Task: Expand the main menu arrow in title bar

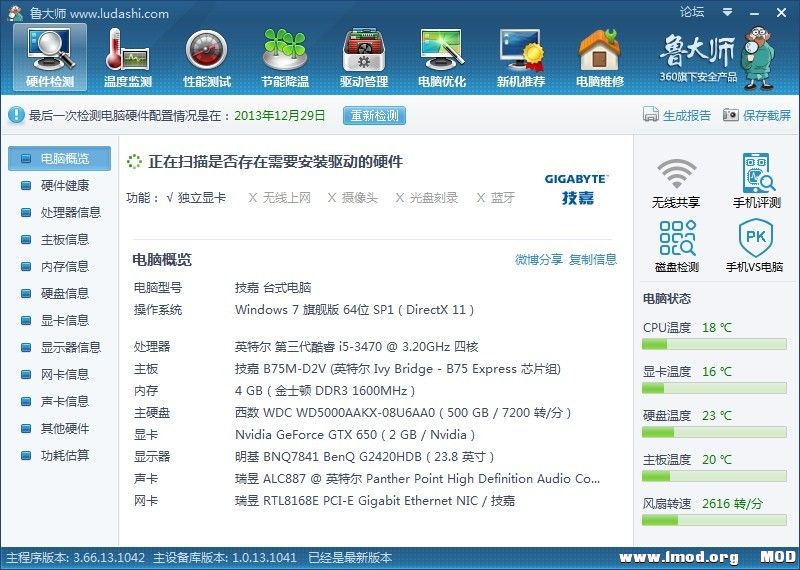Action: [727, 13]
